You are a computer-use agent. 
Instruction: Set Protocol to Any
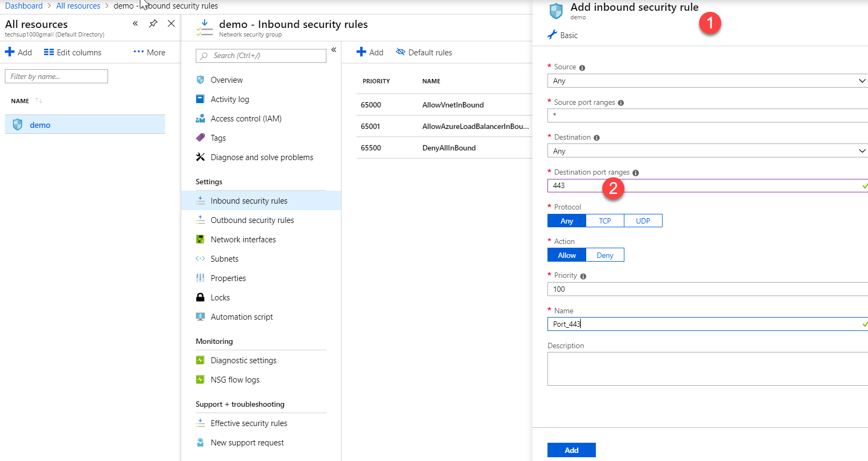(x=567, y=221)
